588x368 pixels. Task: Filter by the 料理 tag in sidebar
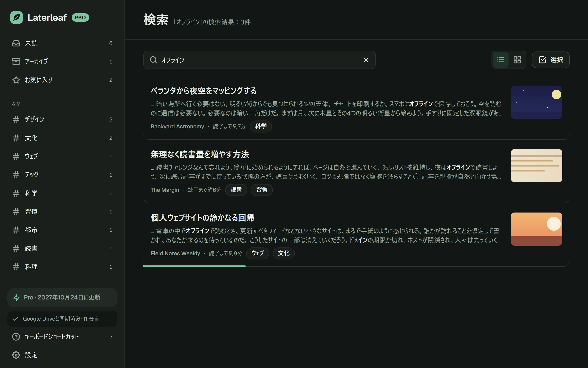point(62,267)
